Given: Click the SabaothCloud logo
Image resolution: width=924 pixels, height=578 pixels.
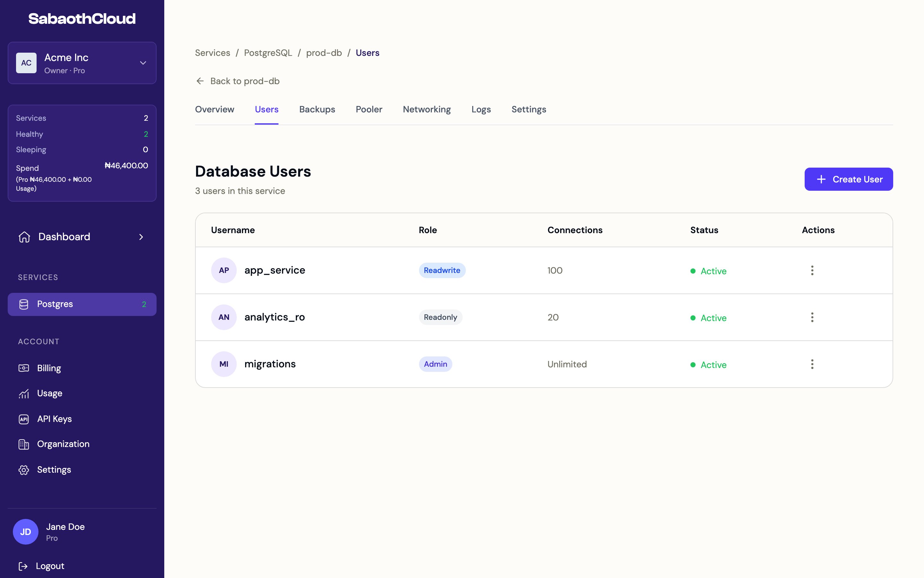Looking at the screenshot, I should click(x=82, y=19).
